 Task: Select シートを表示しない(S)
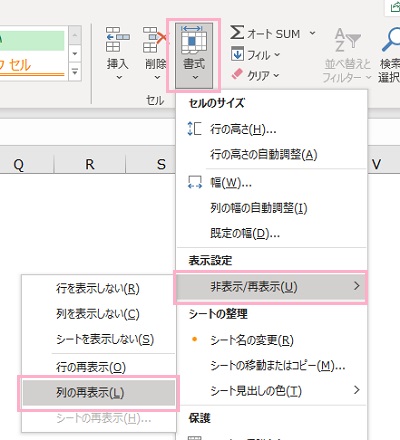(99, 339)
